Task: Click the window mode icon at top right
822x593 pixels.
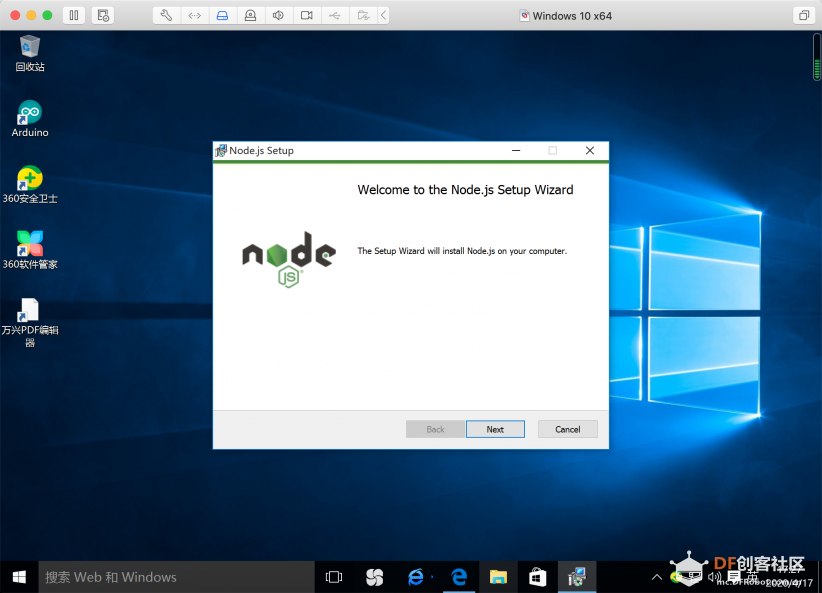Action: point(804,15)
